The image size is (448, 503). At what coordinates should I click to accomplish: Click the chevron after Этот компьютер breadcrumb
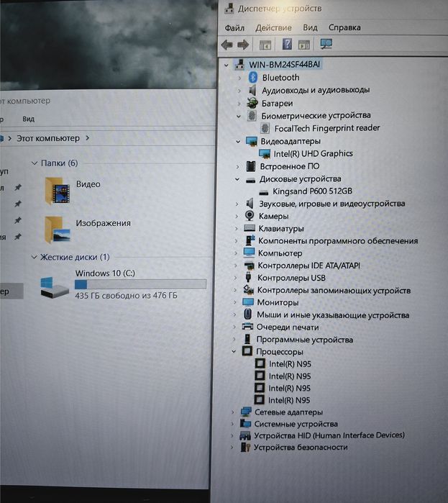coord(88,138)
